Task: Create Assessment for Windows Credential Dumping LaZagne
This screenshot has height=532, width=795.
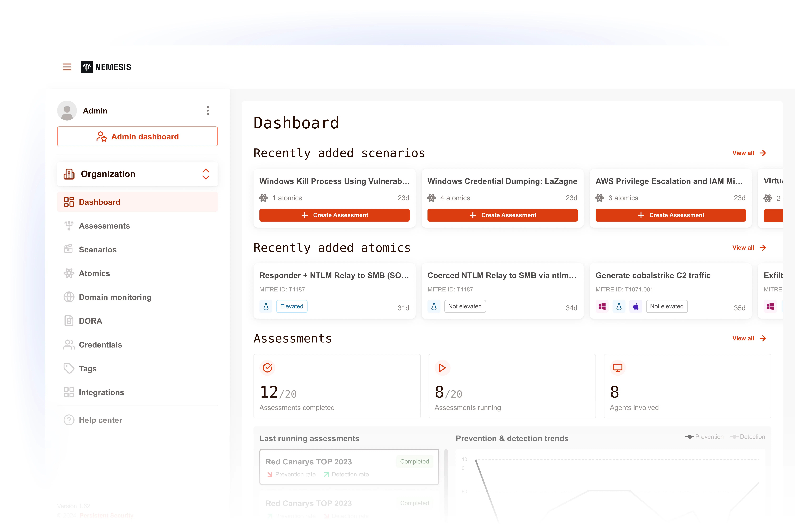Action: tap(502, 215)
